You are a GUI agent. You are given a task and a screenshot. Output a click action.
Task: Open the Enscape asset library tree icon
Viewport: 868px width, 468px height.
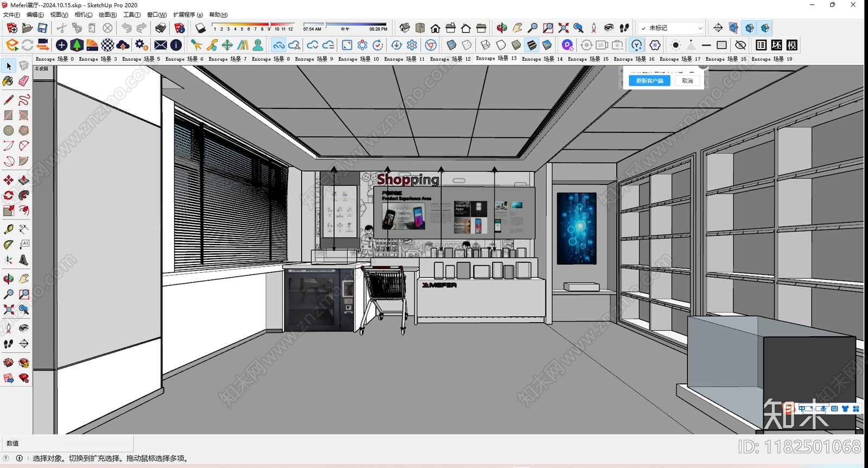point(76,45)
